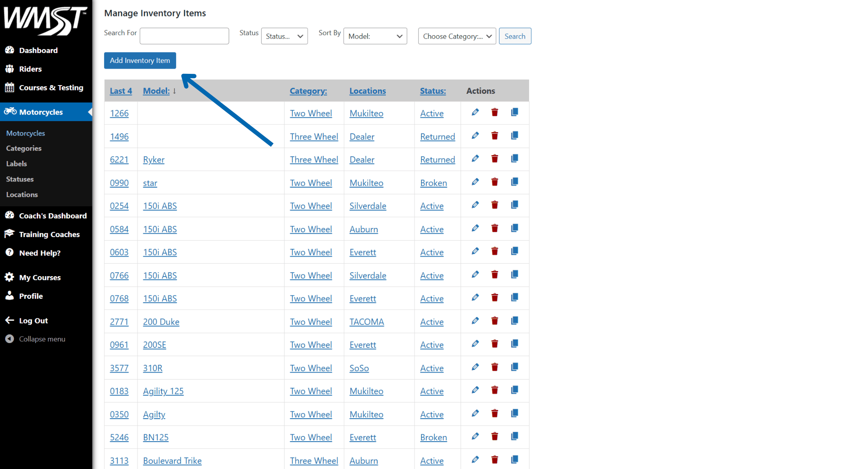Duplicate the Agility 125 item
The width and height of the screenshot is (868, 469).
tap(514, 390)
